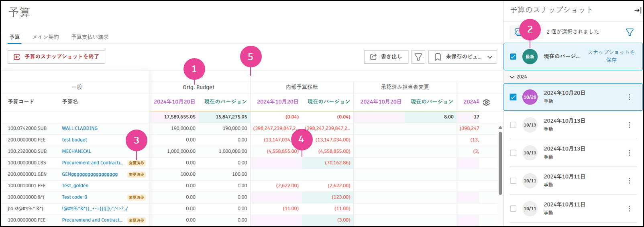Viewport: 644px width, 227px height.
Task: Click the total value 15,847,275.05
Action: tap(231, 117)
